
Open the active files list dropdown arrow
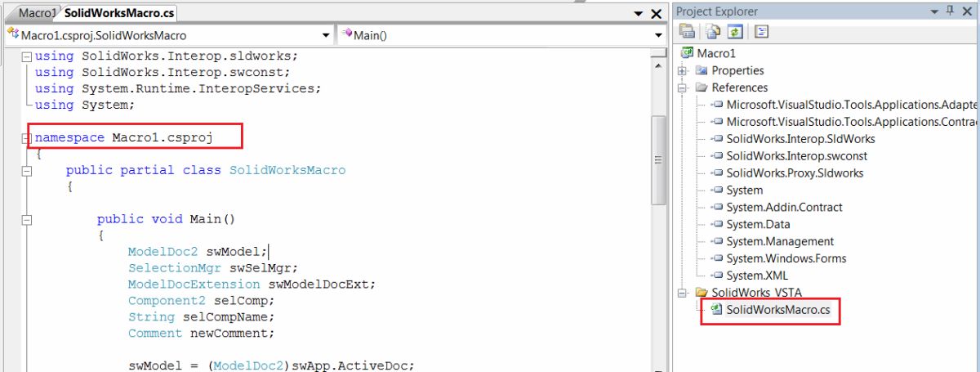coord(639,14)
